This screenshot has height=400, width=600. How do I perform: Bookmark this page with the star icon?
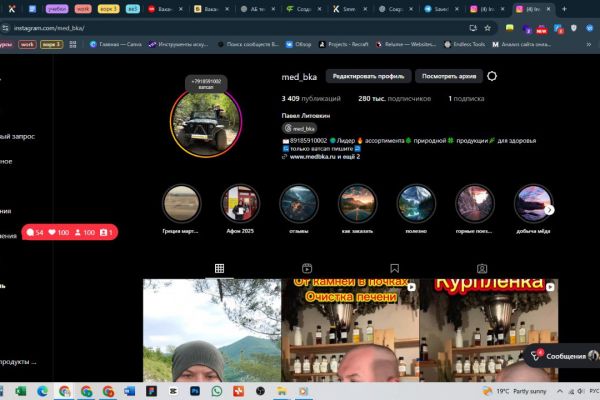tap(487, 28)
